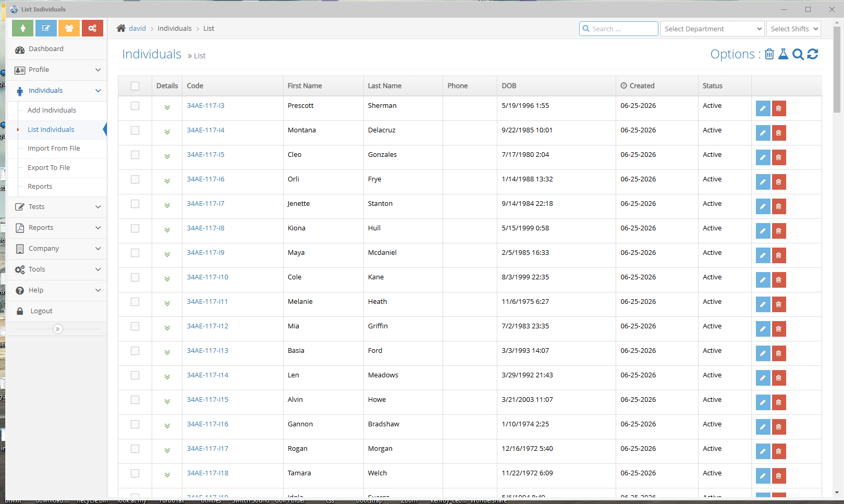Delete Basia Ford with red trash button
Viewport: 844px width, 504px height.
pyautogui.click(x=779, y=353)
